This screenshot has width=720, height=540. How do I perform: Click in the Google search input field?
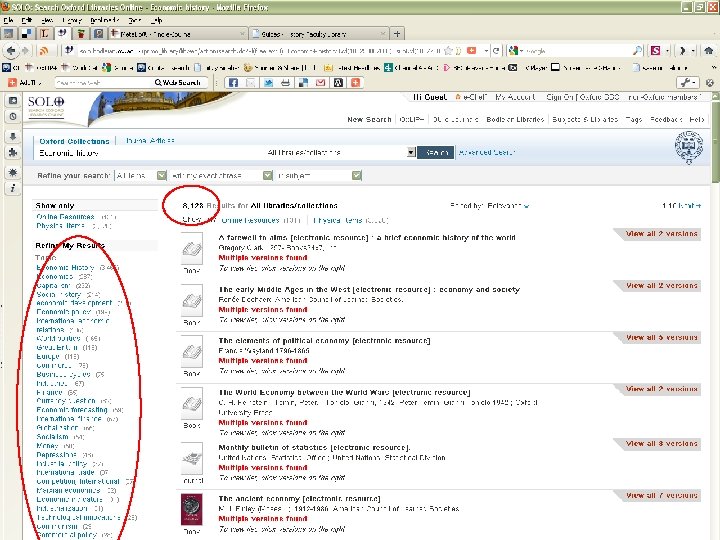tap(578, 51)
